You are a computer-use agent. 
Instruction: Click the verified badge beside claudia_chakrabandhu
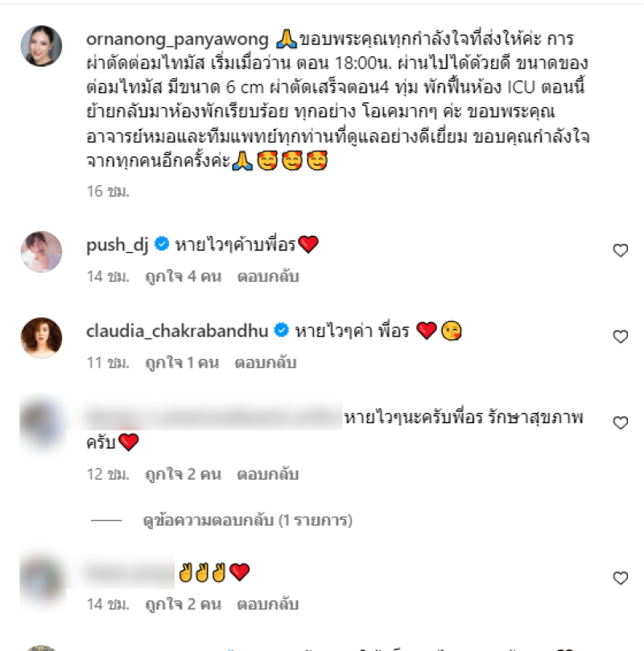click(282, 330)
